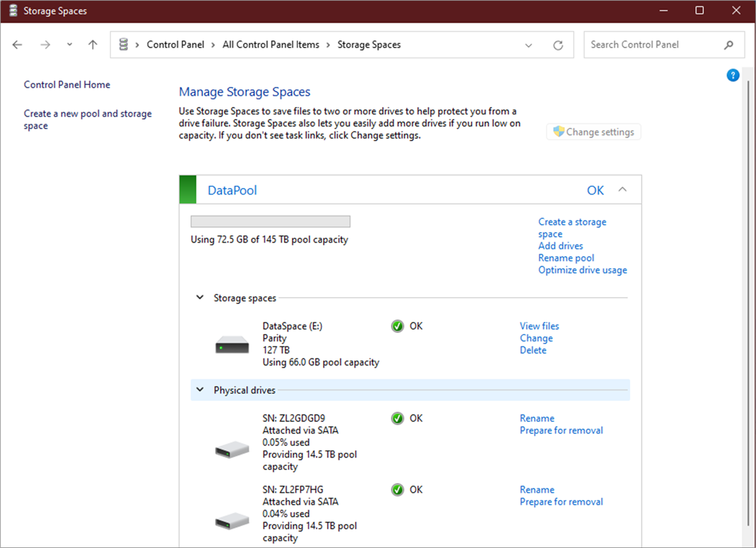Expand the chevron after Control Panel breadcrumb
756x548 pixels.
click(213, 45)
